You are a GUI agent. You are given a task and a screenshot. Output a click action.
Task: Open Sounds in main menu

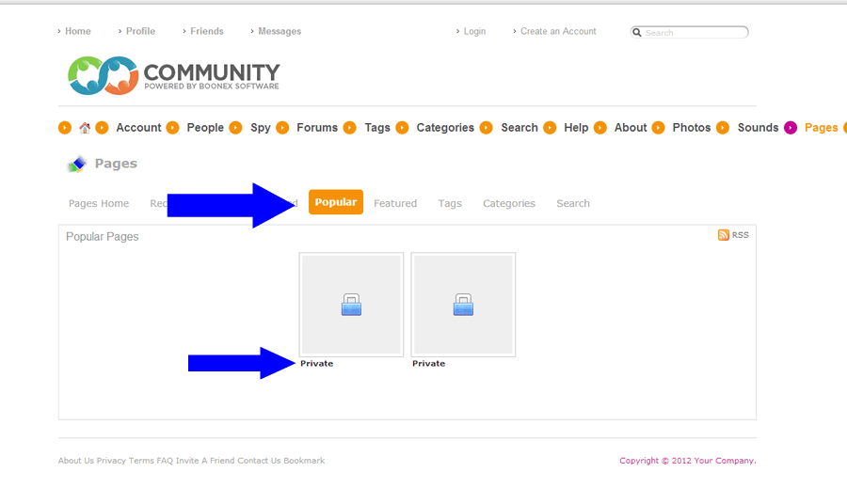click(x=758, y=128)
